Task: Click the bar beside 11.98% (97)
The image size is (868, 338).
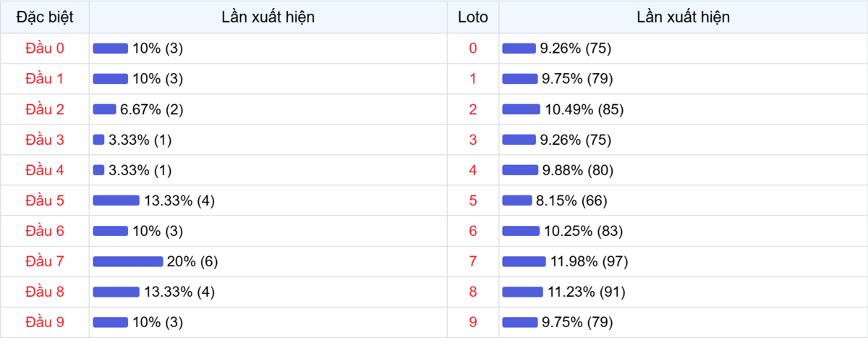Action: tap(524, 261)
